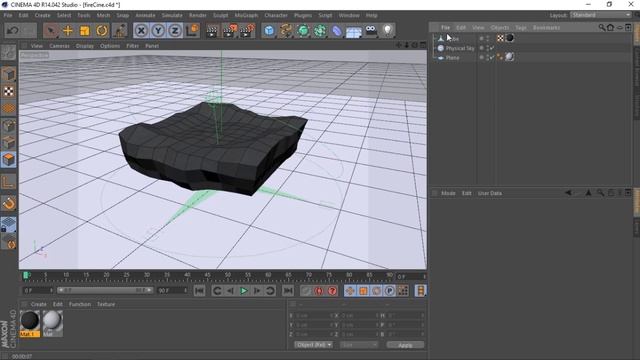Open the Mode menu in Attribute Manager

448,193
